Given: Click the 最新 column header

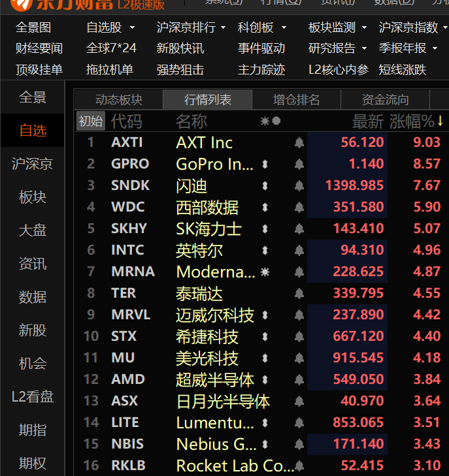Looking at the screenshot, I should coord(368,121).
